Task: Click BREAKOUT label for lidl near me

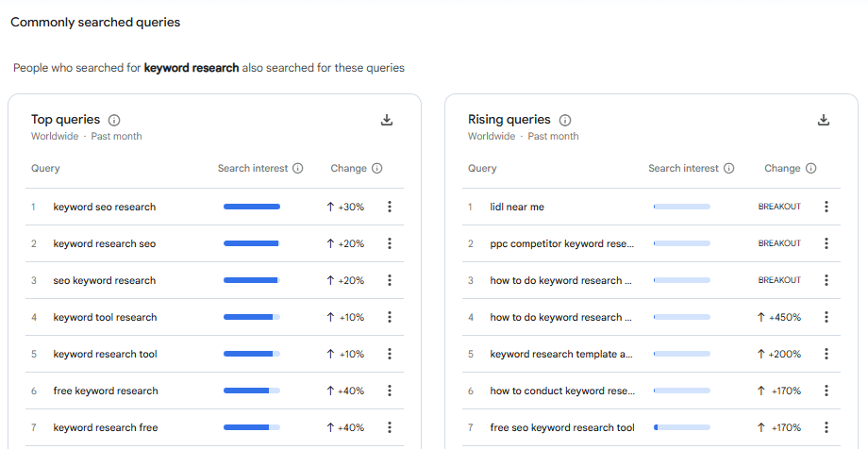Action: tap(779, 207)
